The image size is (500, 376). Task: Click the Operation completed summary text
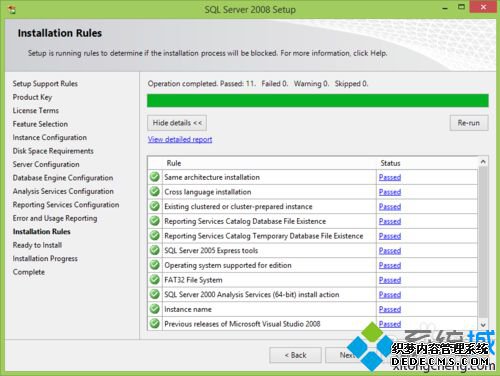pos(258,84)
